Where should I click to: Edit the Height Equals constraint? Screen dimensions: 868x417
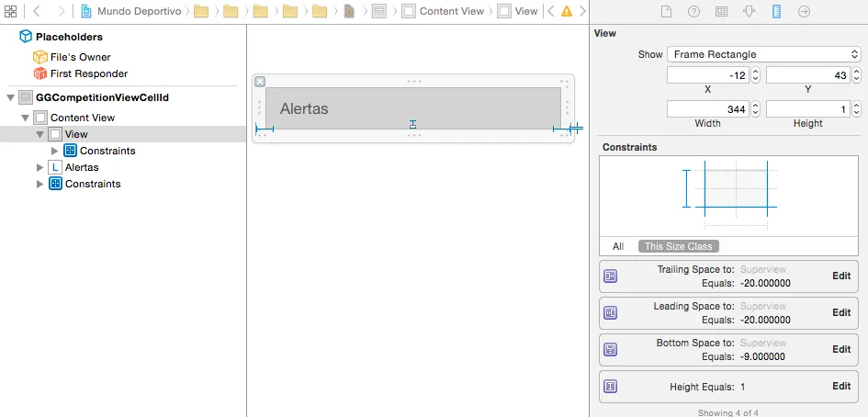pyautogui.click(x=841, y=386)
